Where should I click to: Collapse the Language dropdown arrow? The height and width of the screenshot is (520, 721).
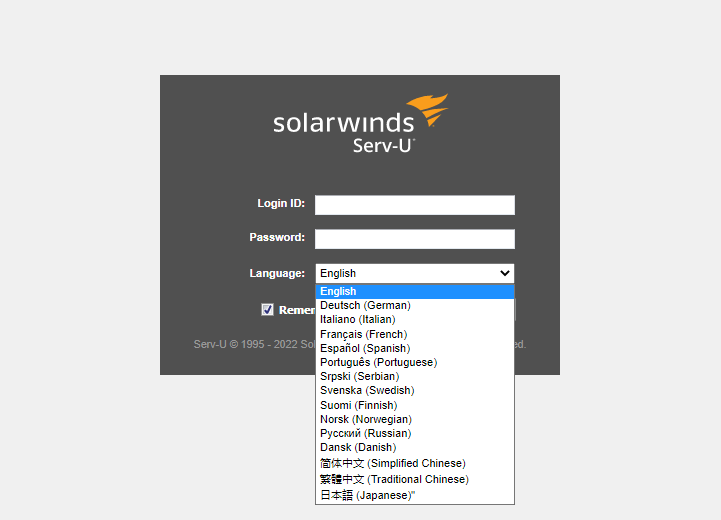coord(504,273)
